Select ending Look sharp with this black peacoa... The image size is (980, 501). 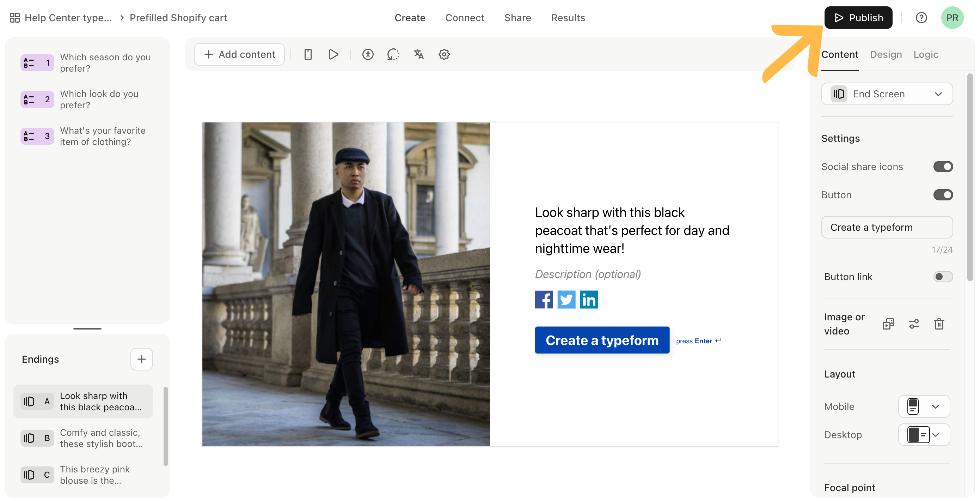83,401
